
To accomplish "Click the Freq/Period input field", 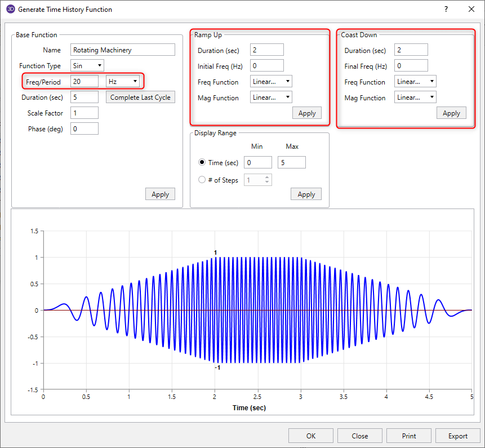I will pos(84,82).
